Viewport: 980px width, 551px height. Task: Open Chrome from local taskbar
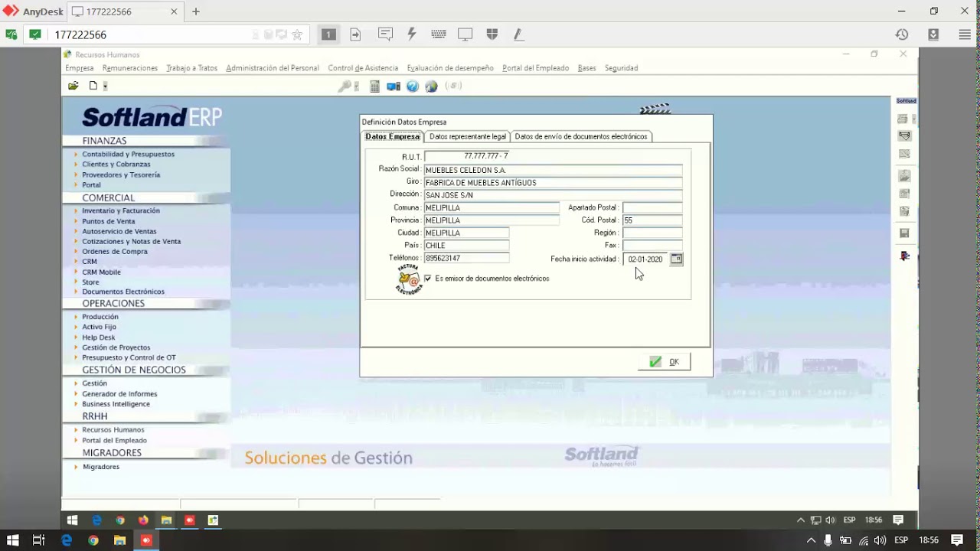point(93,540)
